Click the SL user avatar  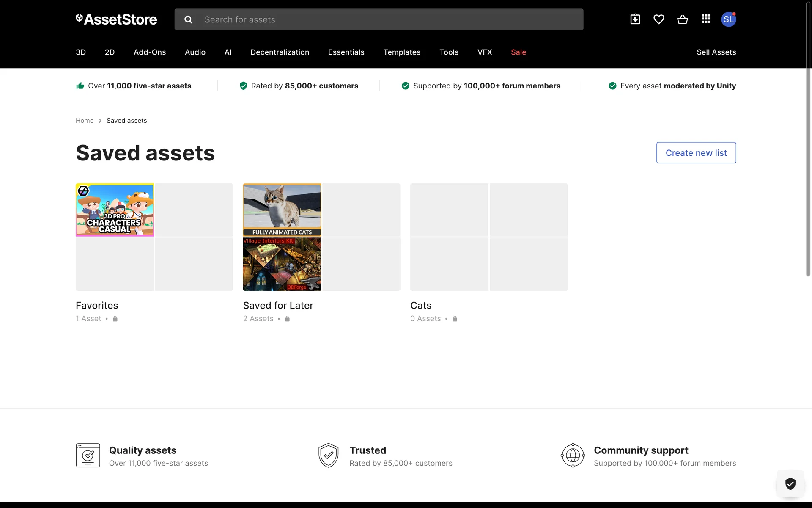coord(728,19)
